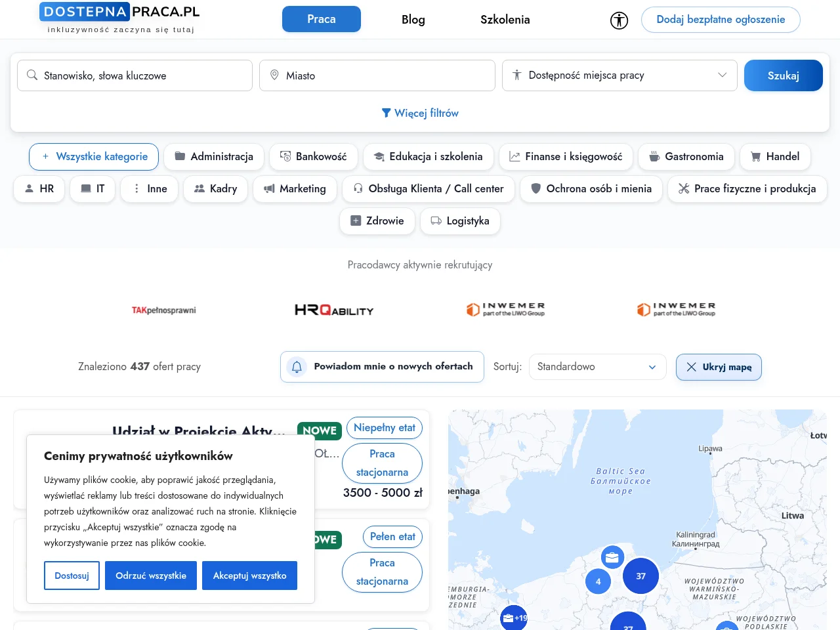Viewport: 840px width, 630px height.
Task: Click the Pełen etat tag
Action: [392, 537]
